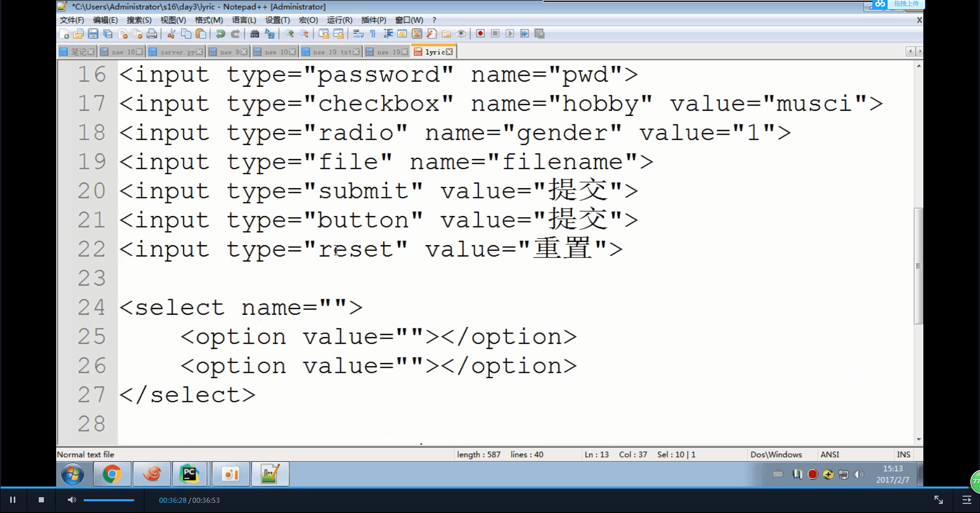Switch to the new 10 tab
This screenshot has width=980, height=513.
click(x=274, y=52)
